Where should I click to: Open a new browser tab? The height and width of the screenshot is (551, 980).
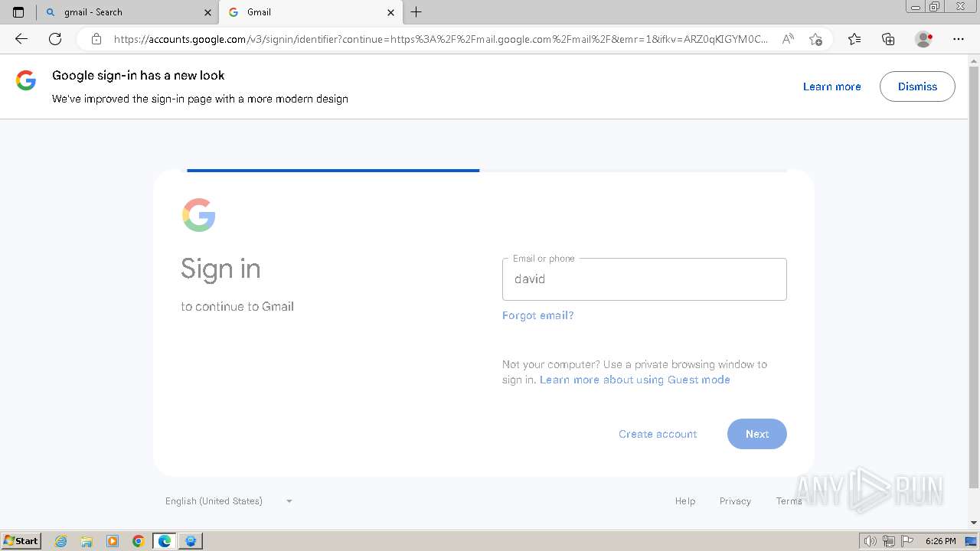coord(416,12)
